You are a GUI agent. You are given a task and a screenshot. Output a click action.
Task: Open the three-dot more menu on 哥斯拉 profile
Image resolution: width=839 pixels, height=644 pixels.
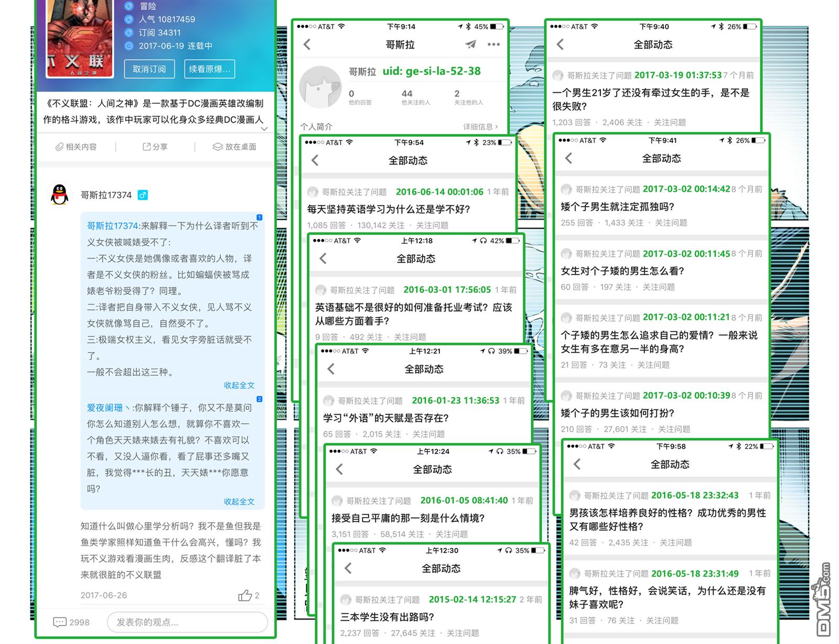[493, 45]
